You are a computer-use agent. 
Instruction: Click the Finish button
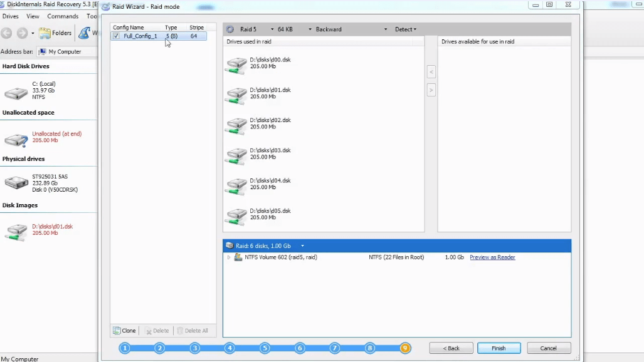click(x=499, y=348)
